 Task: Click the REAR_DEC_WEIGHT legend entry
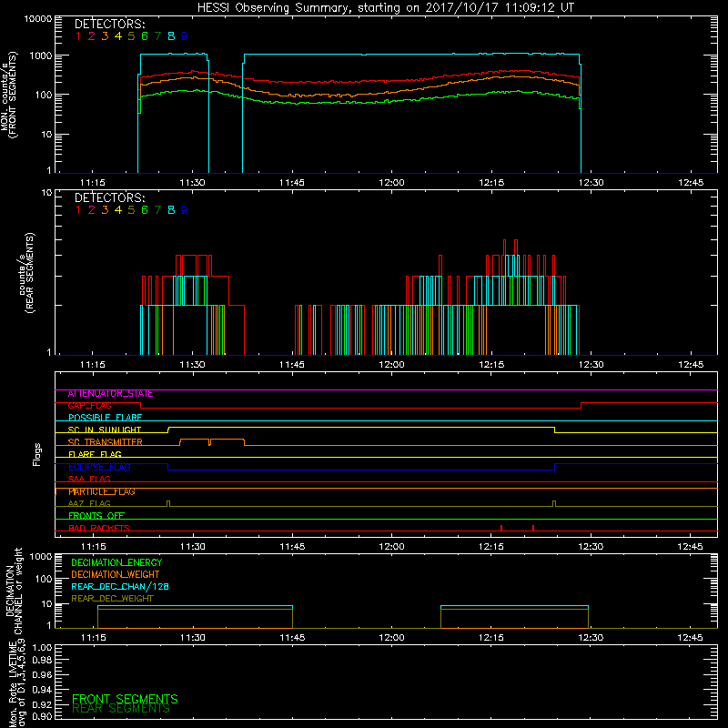(112, 599)
